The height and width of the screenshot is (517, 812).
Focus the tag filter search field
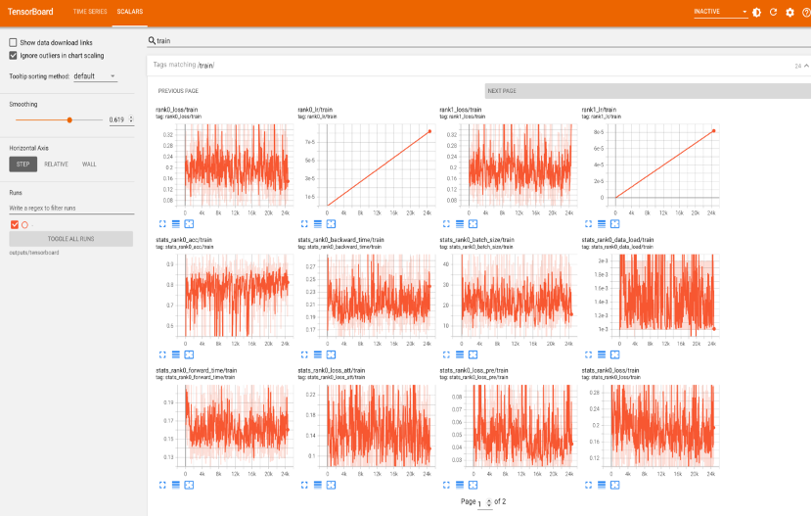[481, 40]
